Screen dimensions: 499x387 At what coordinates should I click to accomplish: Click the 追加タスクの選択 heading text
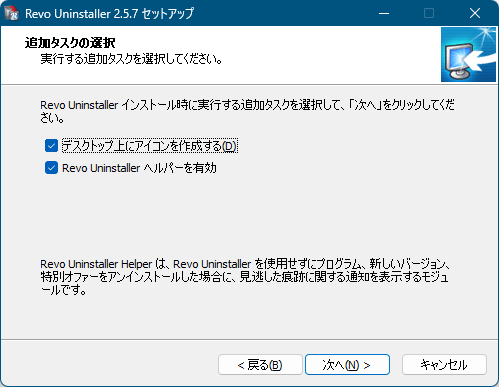click(70, 43)
